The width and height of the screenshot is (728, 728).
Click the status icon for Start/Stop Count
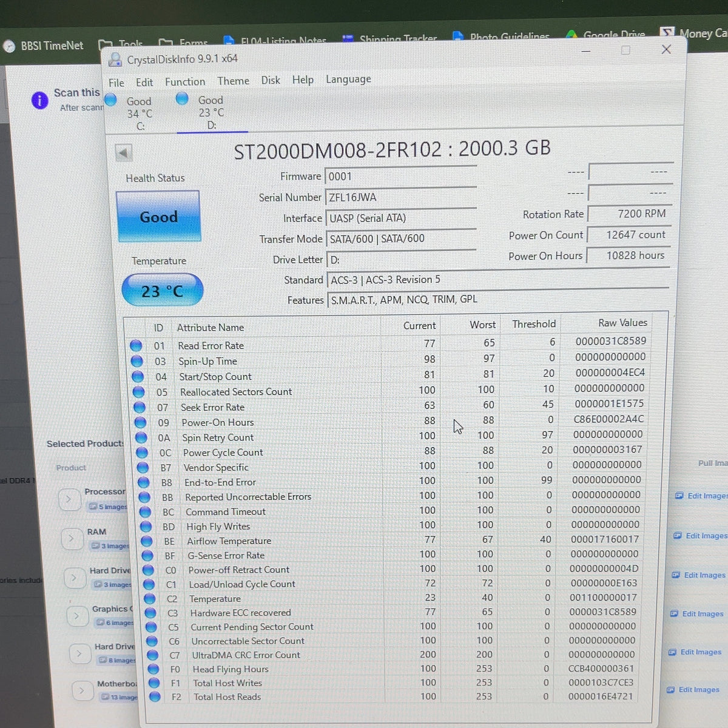[x=138, y=377]
